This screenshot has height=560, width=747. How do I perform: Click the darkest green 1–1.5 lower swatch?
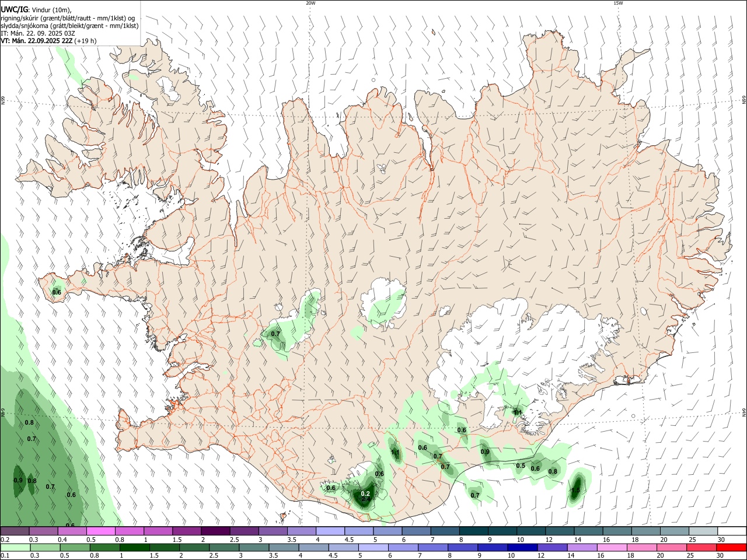(134, 547)
